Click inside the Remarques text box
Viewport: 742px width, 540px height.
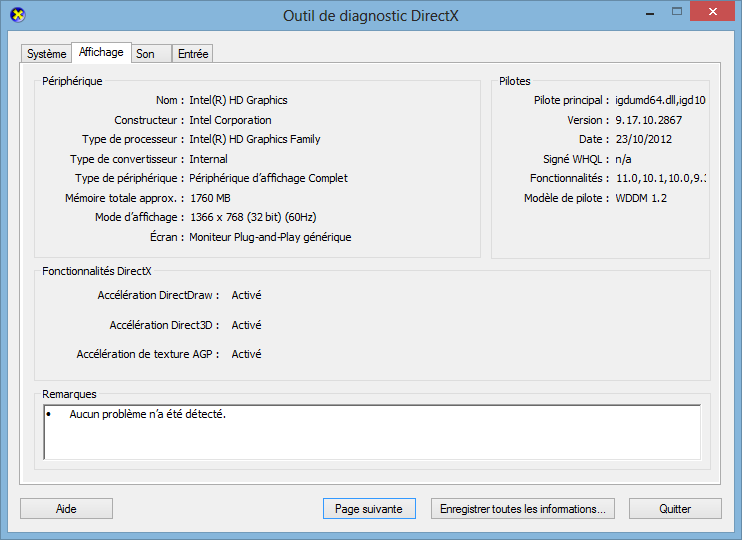coord(372,432)
